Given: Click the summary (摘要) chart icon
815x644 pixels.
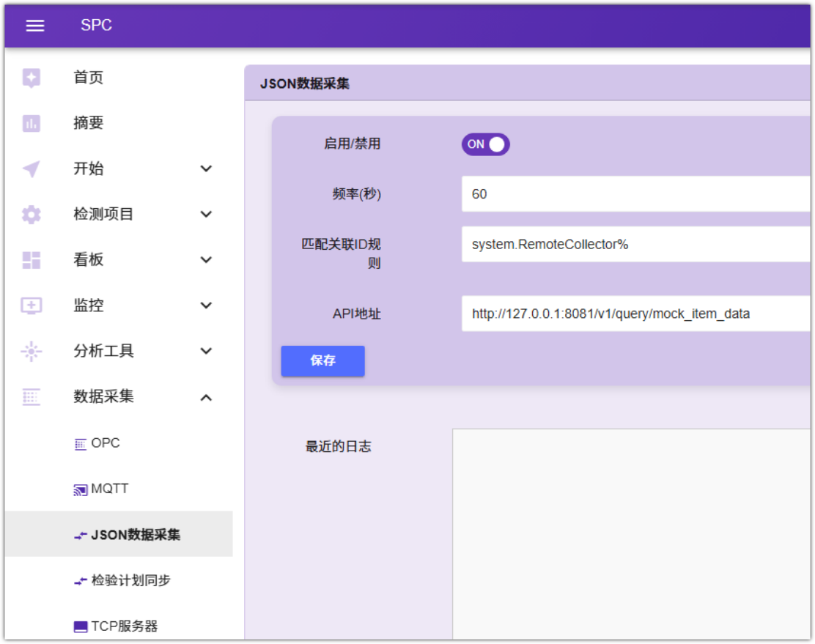Looking at the screenshot, I should (x=32, y=123).
